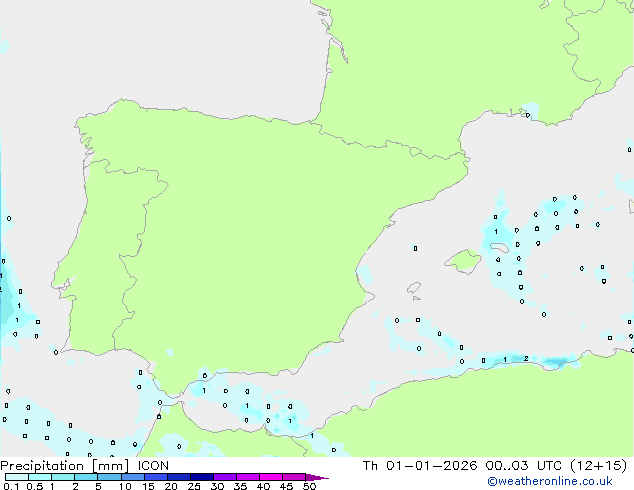This screenshot has width=634, height=490.
Task: Click the '40' legend scale label
Action: coord(263,486)
